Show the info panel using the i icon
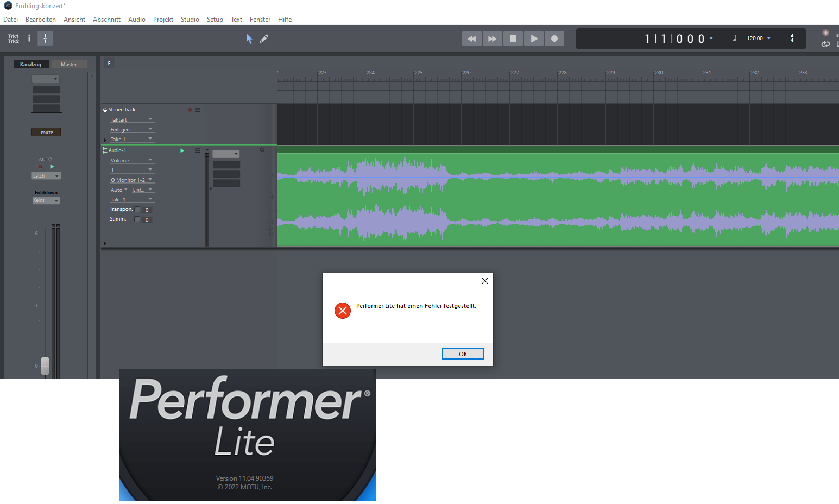The image size is (839, 504). coord(29,39)
